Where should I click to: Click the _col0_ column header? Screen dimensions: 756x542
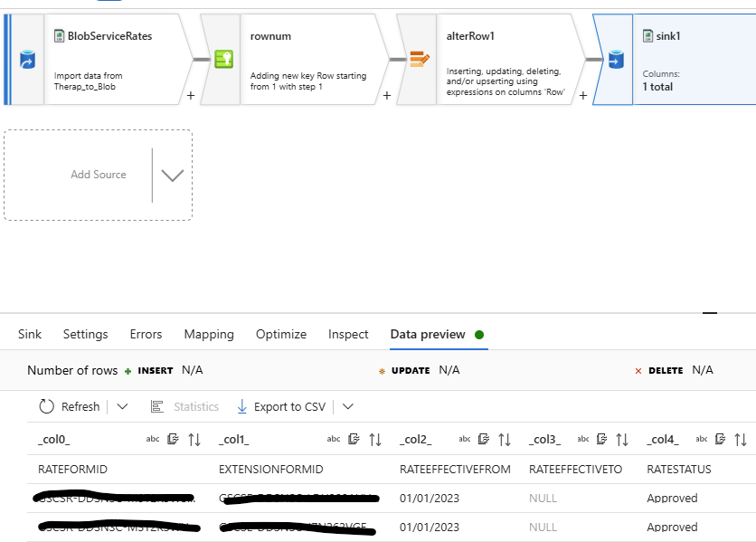click(54, 439)
